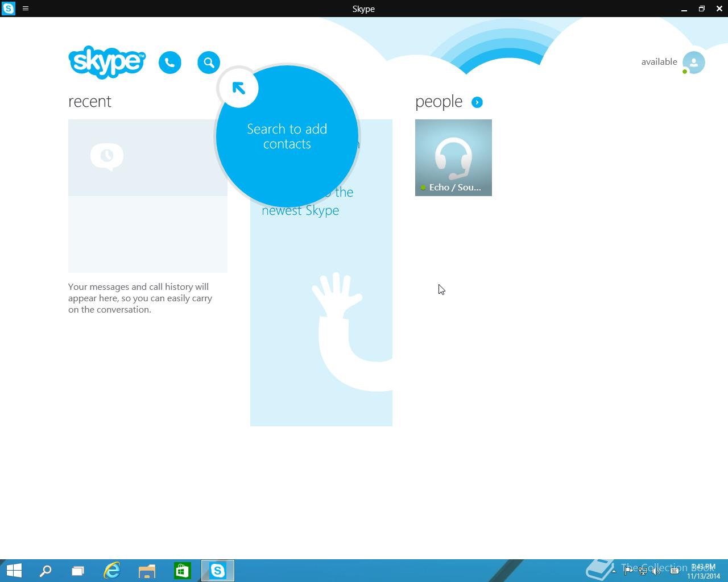Open the search magnifier button
Screen dimensions: 728x582
point(209,63)
